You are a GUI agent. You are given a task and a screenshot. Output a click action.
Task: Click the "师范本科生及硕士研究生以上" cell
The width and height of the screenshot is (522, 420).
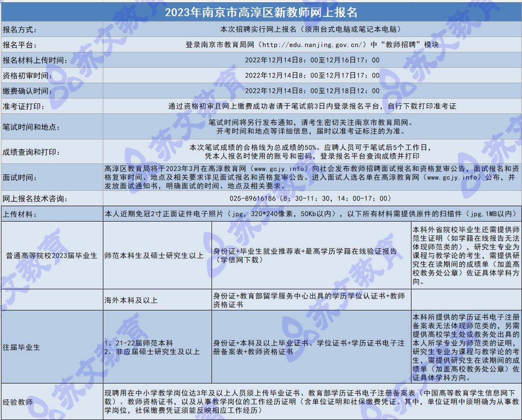(158, 255)
